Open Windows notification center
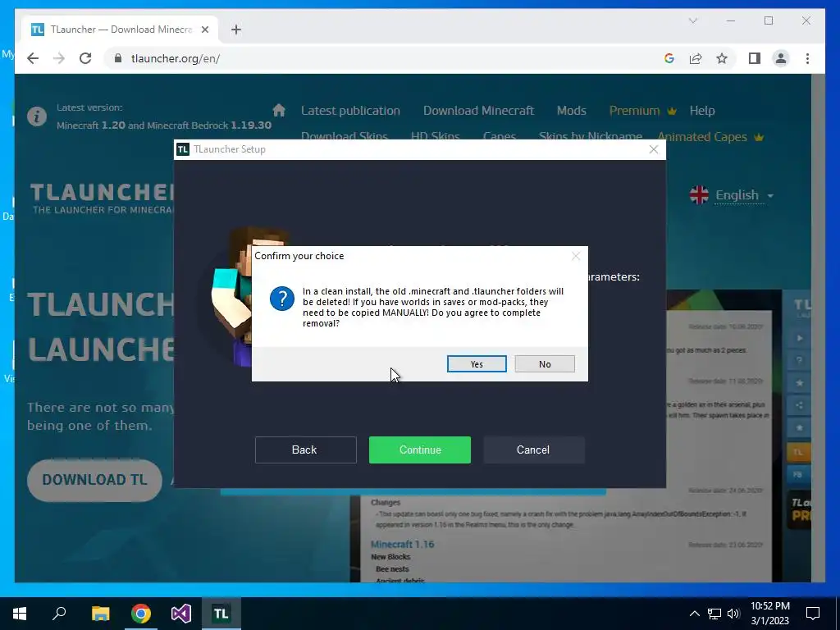This screenshot has height=630, width=840. pos(813,614)
